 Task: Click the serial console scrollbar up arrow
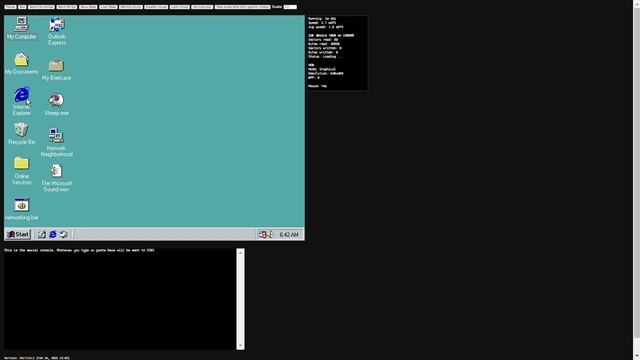[x=240, y=253]
